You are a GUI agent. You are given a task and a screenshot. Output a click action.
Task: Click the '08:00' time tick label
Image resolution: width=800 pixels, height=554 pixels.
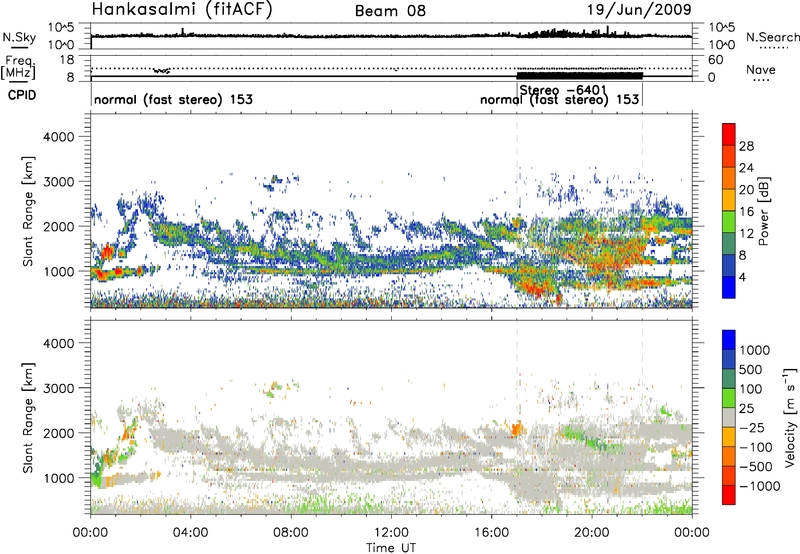(291, 533)
